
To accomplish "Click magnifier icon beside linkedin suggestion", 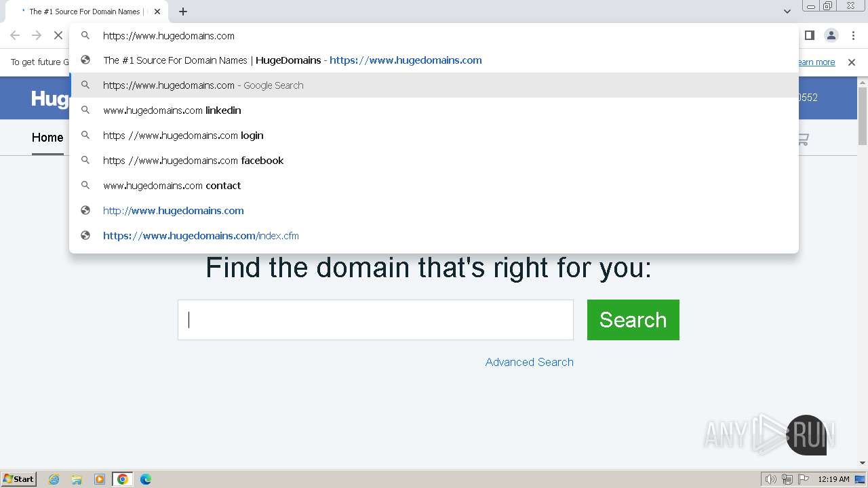I will pyautogui.click(x=85, y=110).
